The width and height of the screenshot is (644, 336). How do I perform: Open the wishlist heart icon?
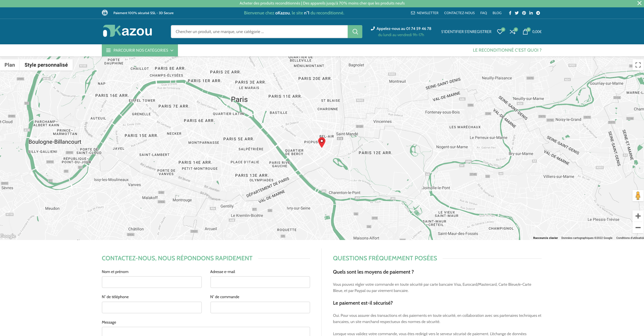[x=500, y=32]
